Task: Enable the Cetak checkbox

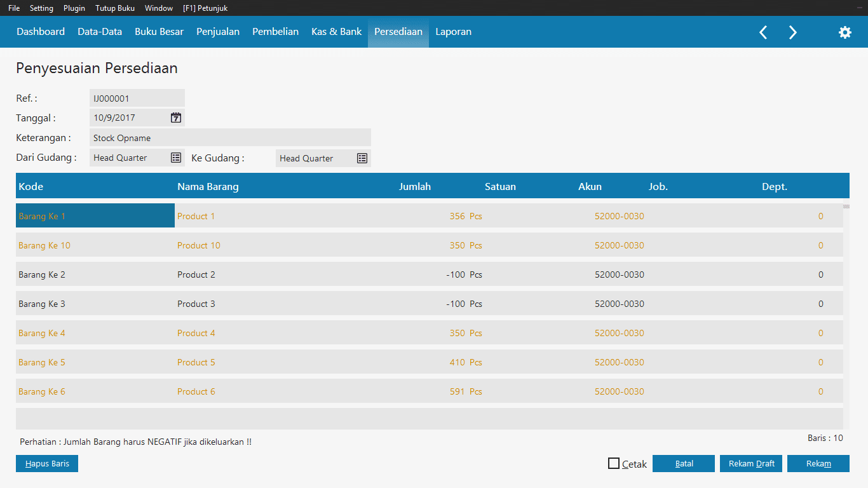Action: 614,464
